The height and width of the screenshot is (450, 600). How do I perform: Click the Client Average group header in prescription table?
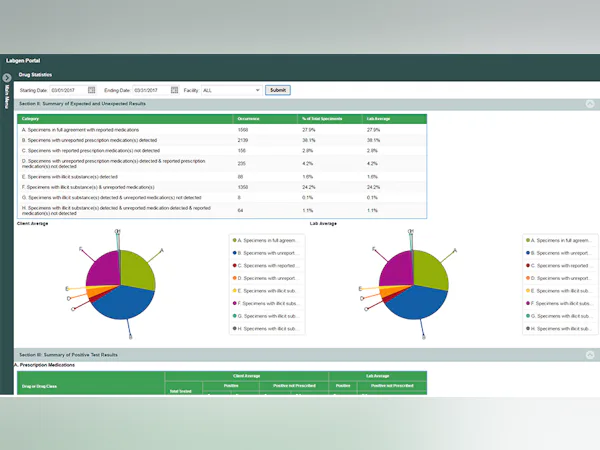(x=246, y=376)
